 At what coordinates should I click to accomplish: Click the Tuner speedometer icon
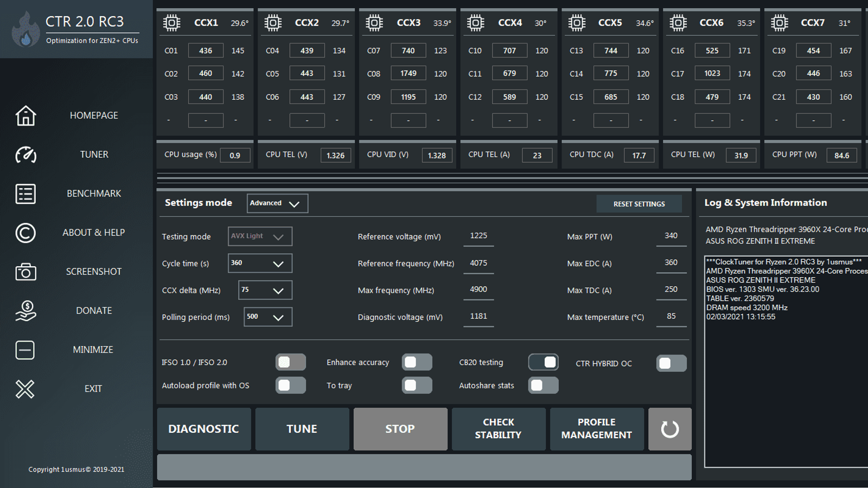tap(25, 155)
